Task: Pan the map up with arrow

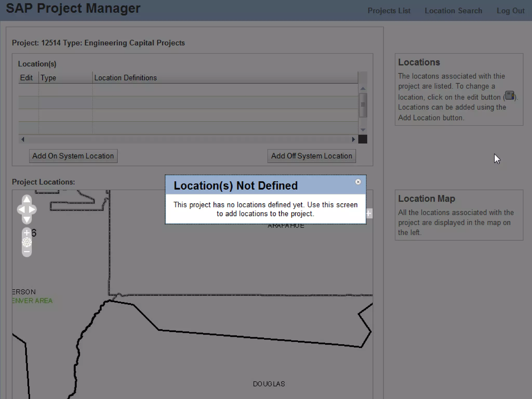Action: pyautogui.click(x=27, y=199)
